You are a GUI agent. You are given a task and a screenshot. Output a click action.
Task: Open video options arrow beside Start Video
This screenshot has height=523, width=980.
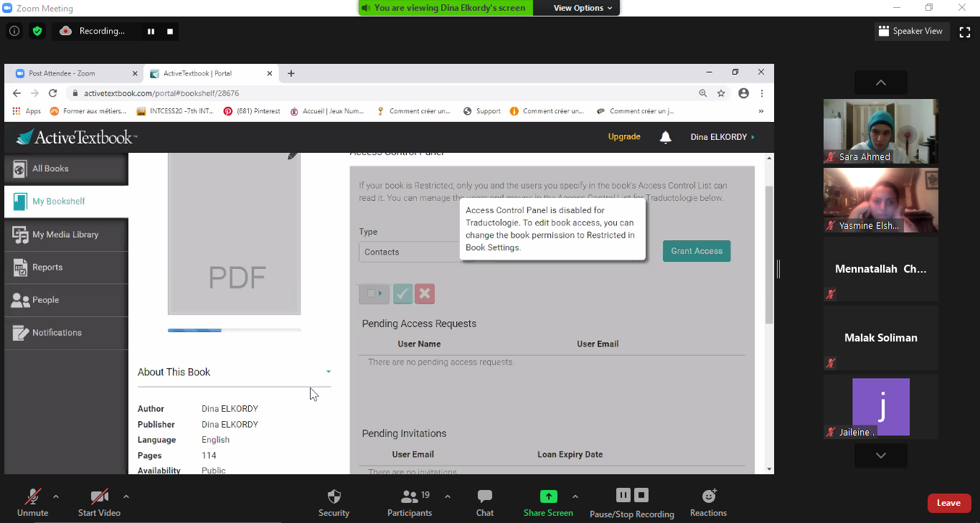click(126, 496)
